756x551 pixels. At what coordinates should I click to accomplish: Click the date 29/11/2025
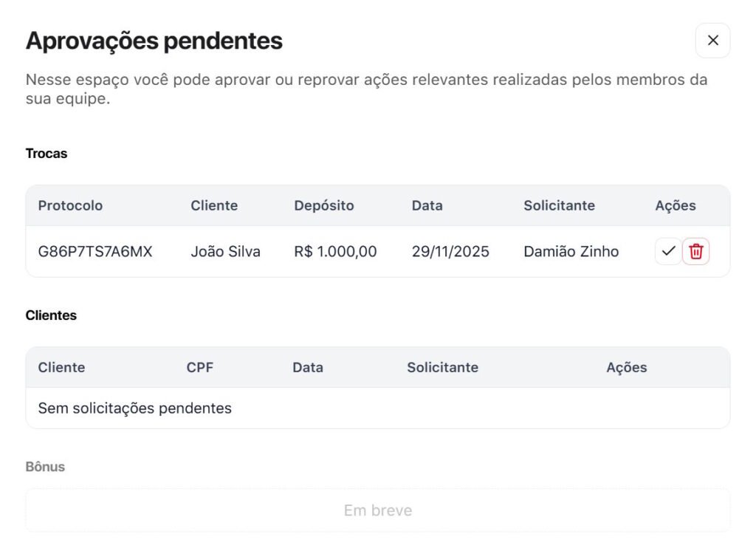pyautogui.click(x=450, y=252)
